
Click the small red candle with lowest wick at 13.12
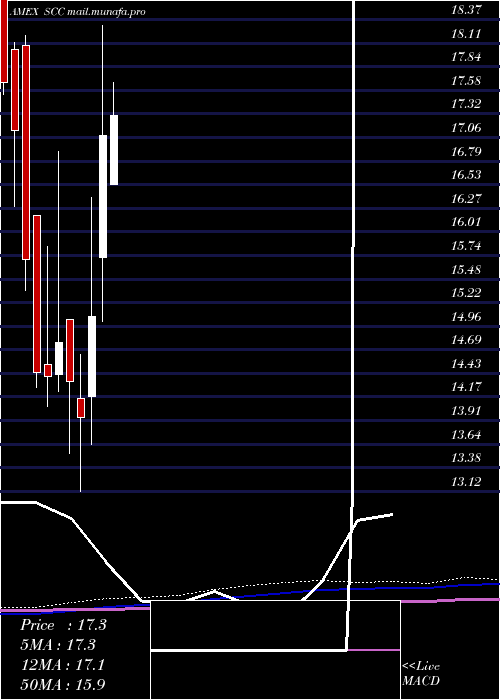click(x=81, y=408)
